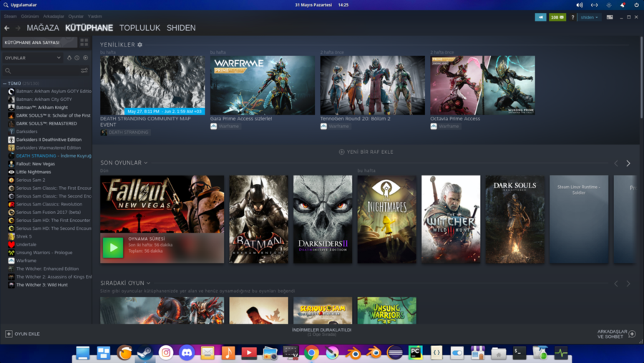This screenshot has height=363, width=644.
Task: Click YENİ BİR RAF EKLE
Action: (x=366, y=152)
